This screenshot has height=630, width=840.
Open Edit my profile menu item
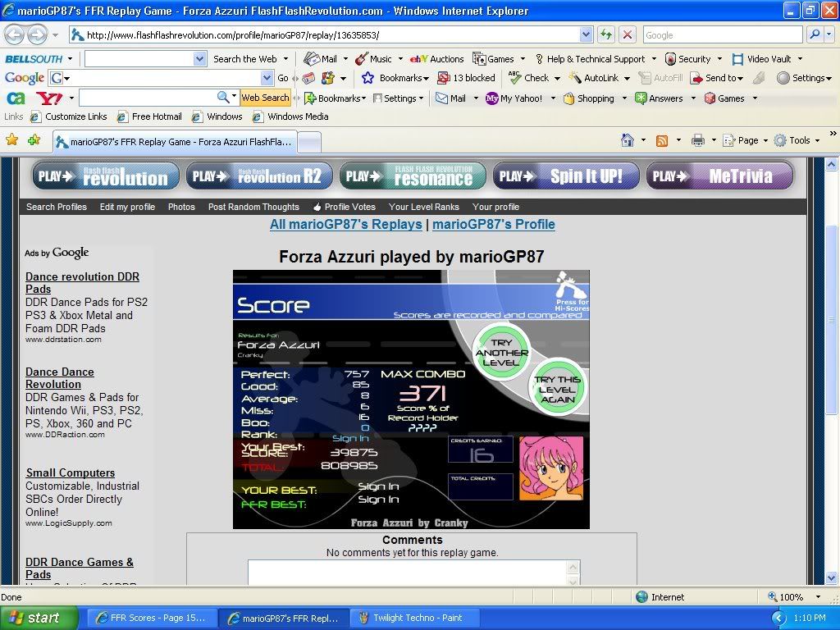tap(127, 207)
